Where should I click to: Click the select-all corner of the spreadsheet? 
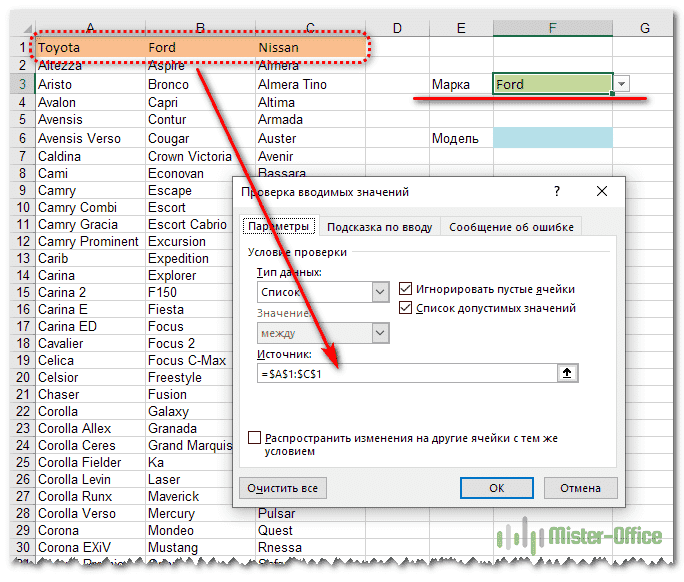18,27
